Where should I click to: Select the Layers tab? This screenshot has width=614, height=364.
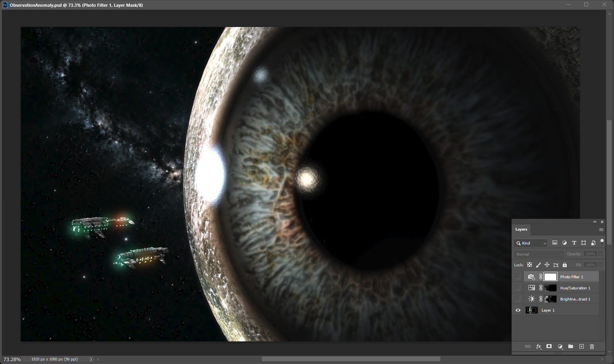(521, 229)
